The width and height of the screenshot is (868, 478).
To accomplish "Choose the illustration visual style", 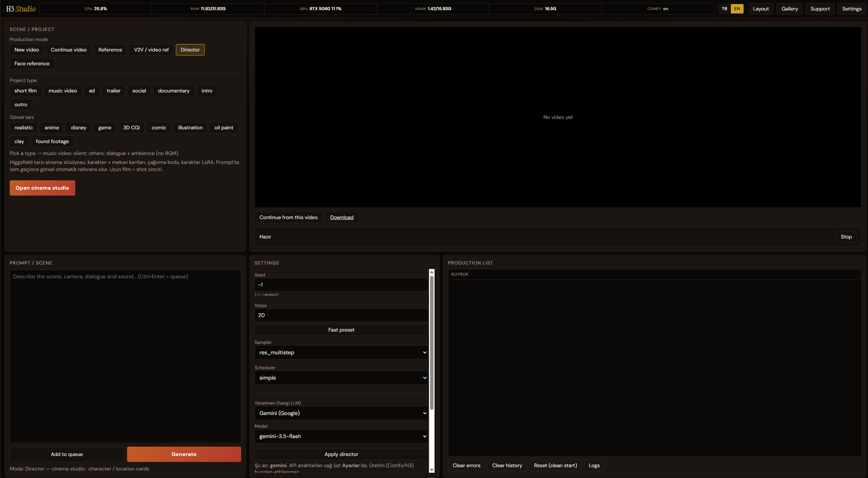I will 190,128.
